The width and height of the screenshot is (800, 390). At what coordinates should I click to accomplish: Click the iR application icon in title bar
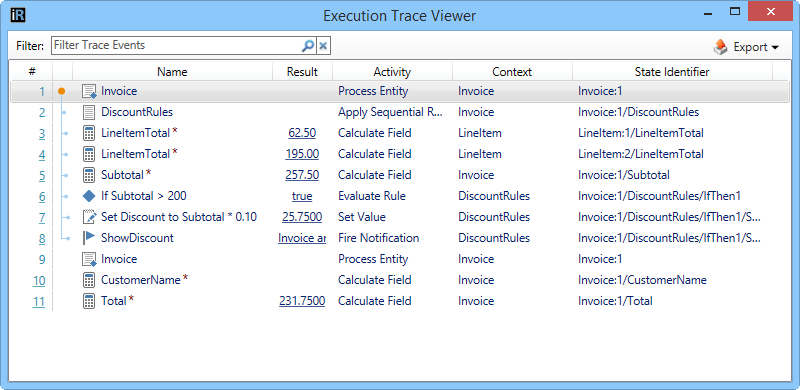coord(18,15)
